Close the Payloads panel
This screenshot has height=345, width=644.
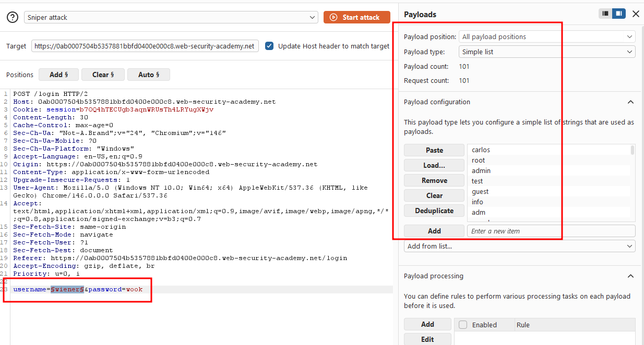click(x=636, y=14)
